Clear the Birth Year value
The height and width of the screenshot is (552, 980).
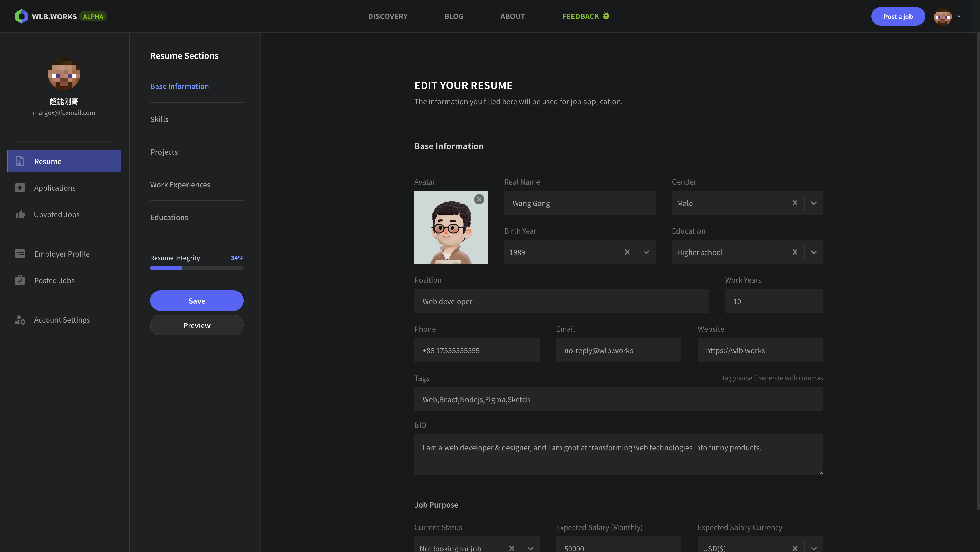tap(627, 252)
